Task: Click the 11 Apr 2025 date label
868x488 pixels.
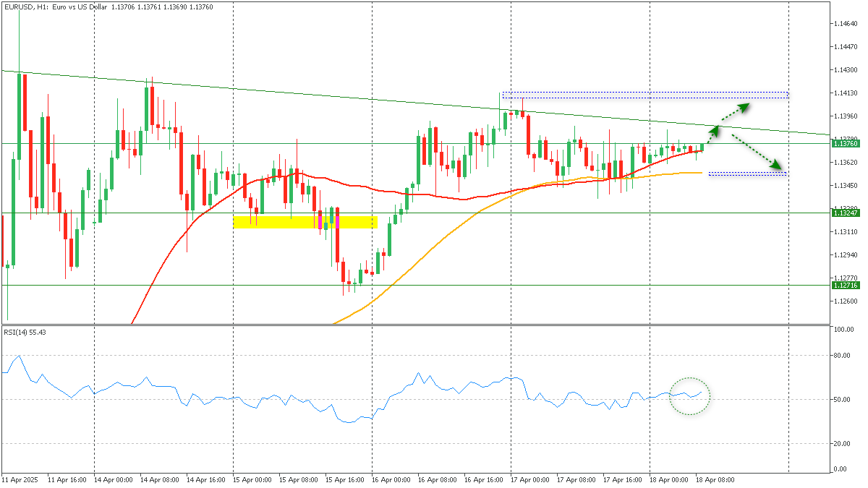Action: (x=22, y=479)
